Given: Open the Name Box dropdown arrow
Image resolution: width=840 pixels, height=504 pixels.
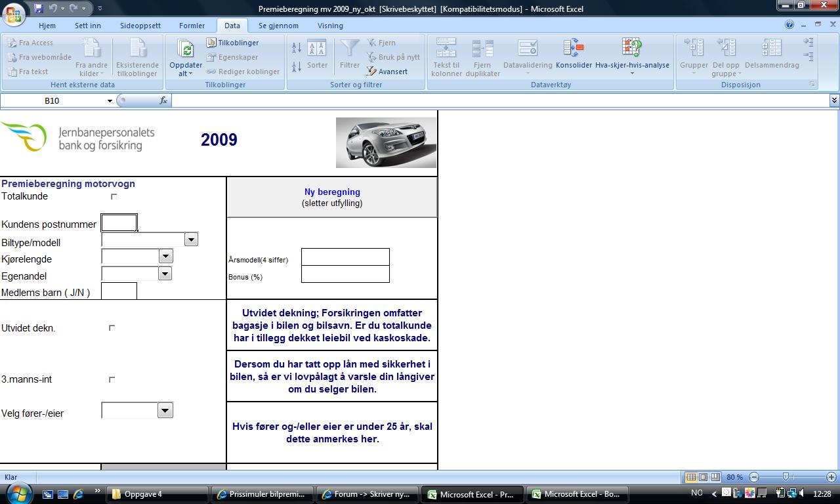Looking at the screenshot, I should pos(110,100).
